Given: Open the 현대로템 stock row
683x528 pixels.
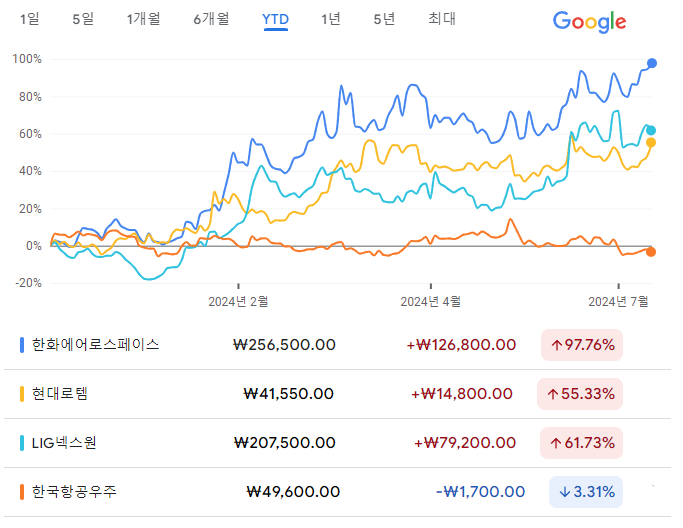Looking at the screenshot, I should click(x=338, y=394).
